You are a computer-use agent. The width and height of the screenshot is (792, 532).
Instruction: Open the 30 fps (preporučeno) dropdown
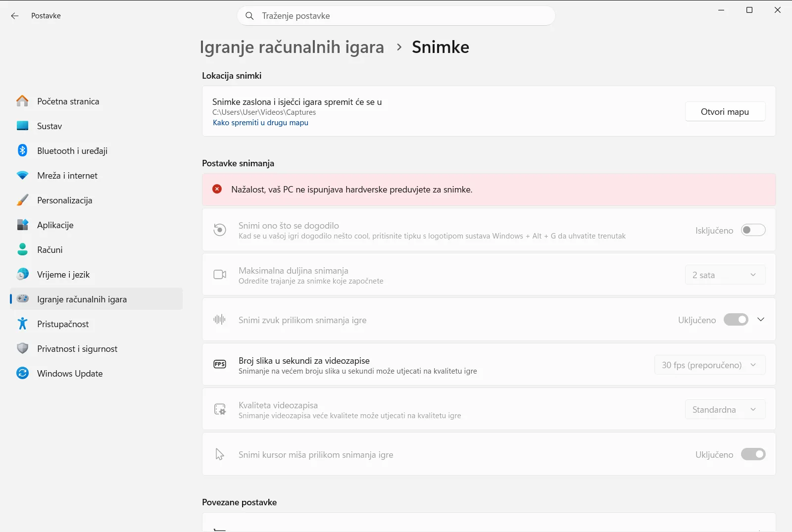[710, 365]
